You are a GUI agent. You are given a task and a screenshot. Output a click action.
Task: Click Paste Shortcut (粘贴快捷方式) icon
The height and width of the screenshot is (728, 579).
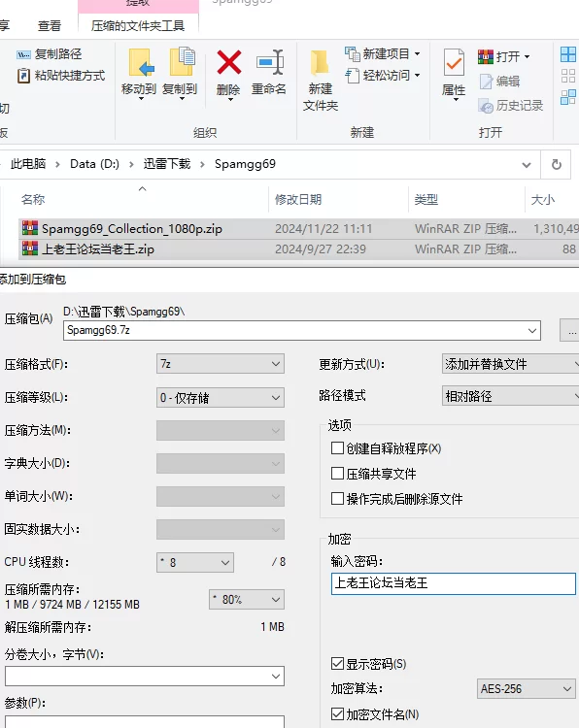[x=23, y=75]
